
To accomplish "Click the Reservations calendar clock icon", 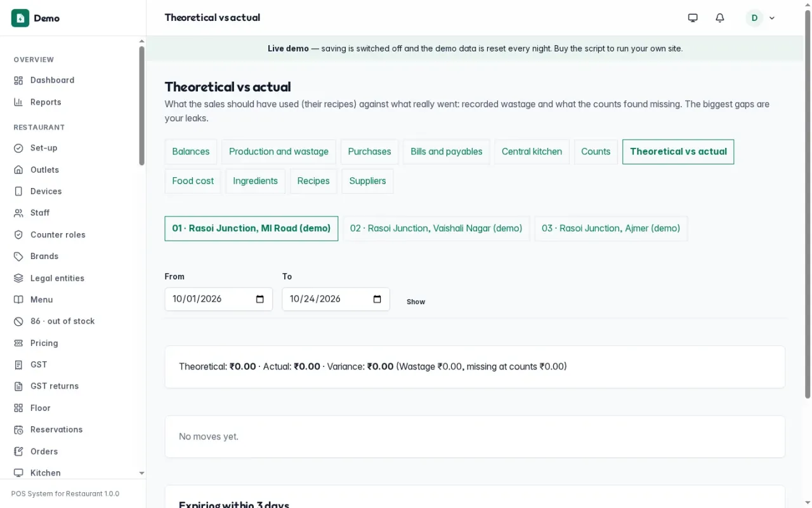I will coord(18,430).
